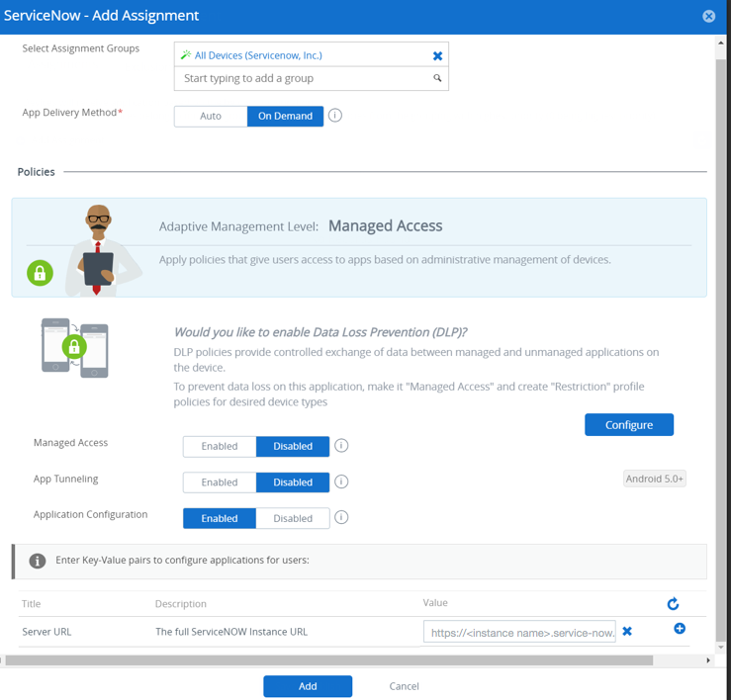Set App Delivery Method to On Demand
The width and height of the screenshot is (731, 700).
tap(285, 116)
